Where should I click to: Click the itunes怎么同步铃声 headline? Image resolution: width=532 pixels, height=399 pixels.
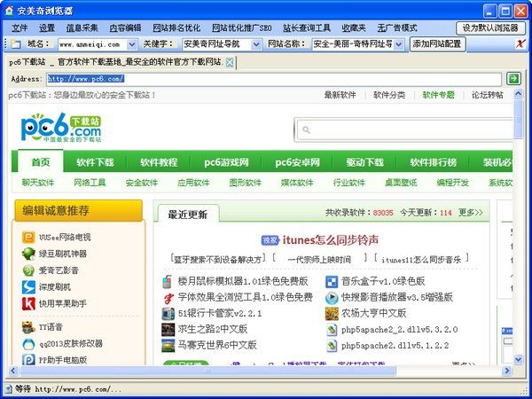[x=331, y=240]
